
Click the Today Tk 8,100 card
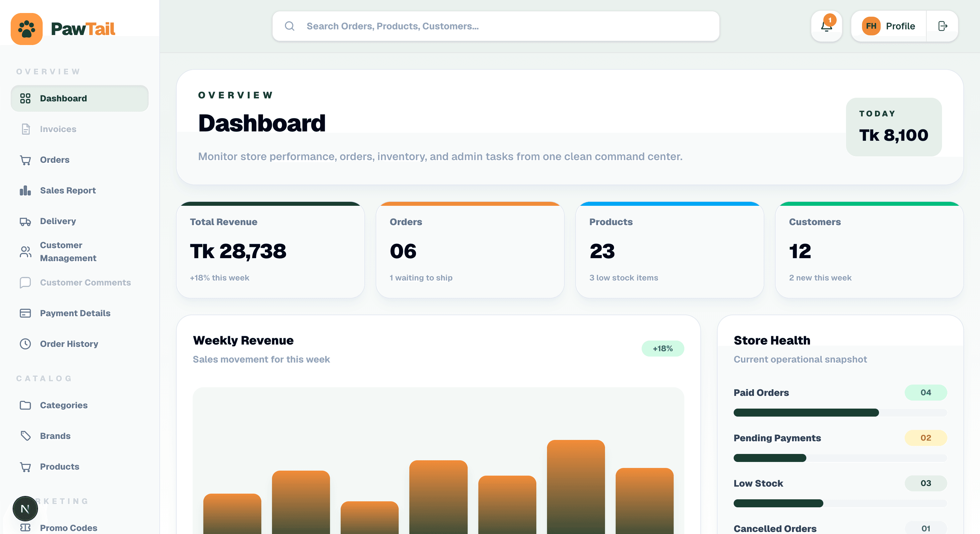point(894,127)
